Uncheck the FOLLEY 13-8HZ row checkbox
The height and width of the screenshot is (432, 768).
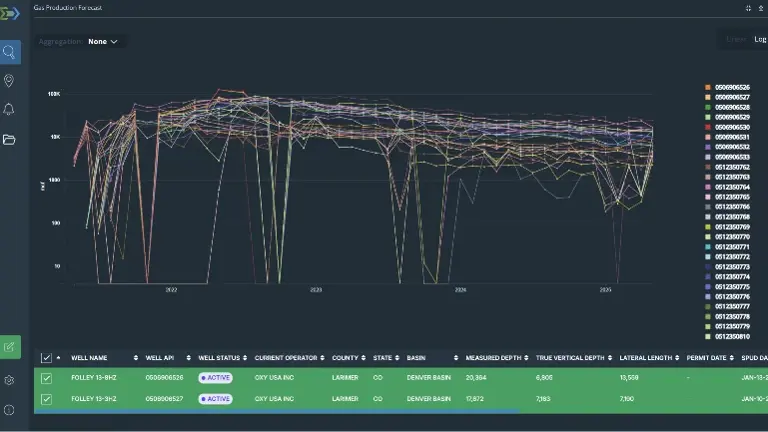point(46,378)
